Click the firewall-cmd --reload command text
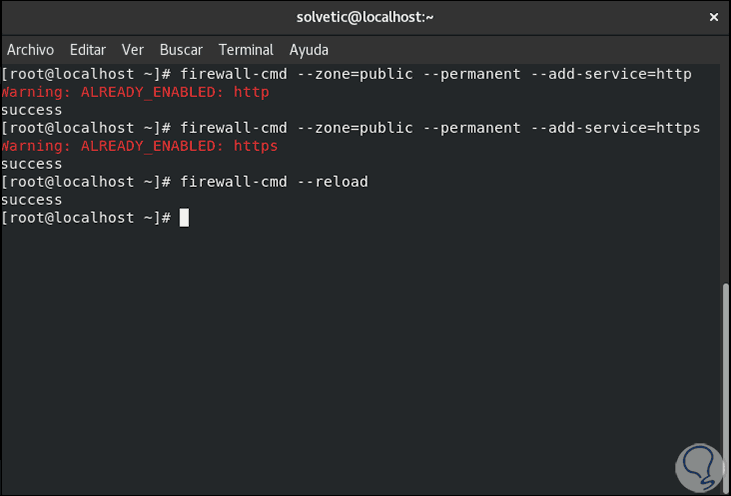This screenshot has height=496, width=731. [x=274, y=182]
